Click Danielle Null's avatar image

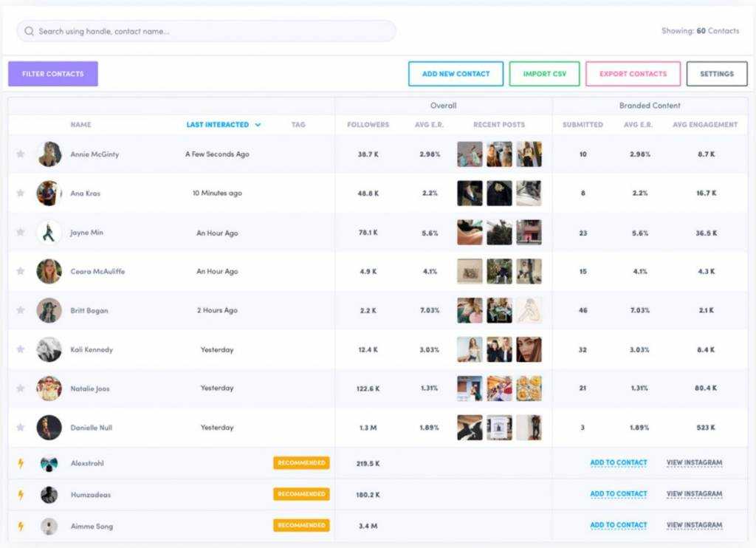(x=49, y=428)
